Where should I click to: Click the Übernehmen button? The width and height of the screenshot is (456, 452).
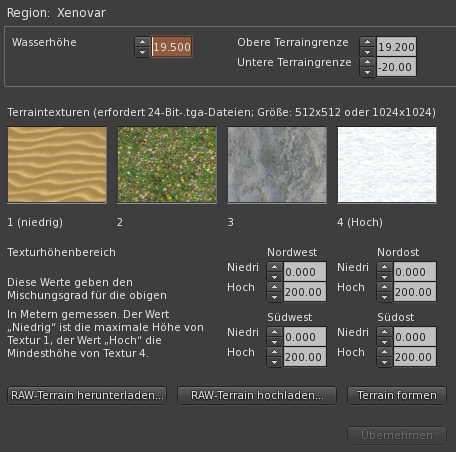pyautogui.click(x=397, y=435)
